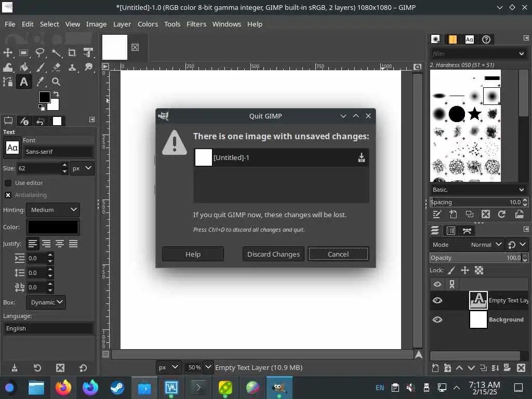Select the Paths tool
The width and height of the screenshot is (532, 399).
click(x=8, y=82)
